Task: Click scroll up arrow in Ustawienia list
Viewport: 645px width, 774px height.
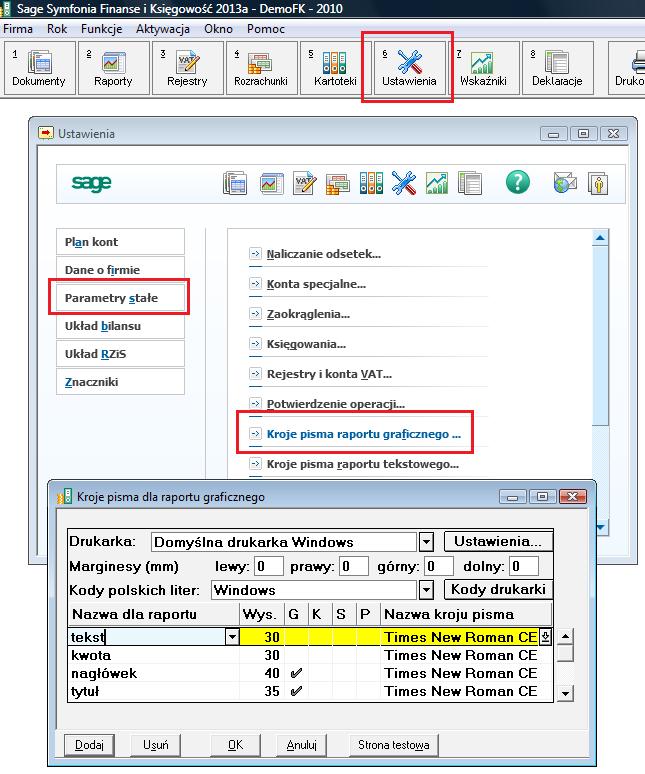Action: click(x=600, y=238)
